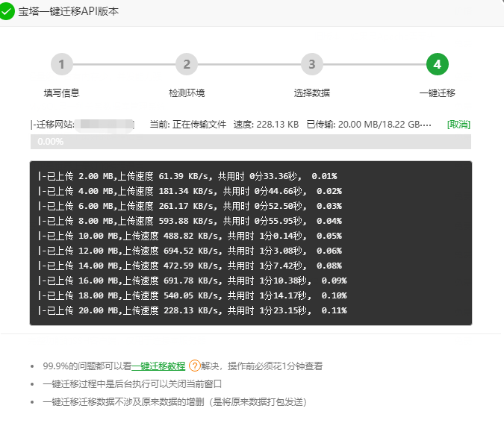
Task: Click the 当前: 正在传输文件 status text
Action: coord(188,125)
